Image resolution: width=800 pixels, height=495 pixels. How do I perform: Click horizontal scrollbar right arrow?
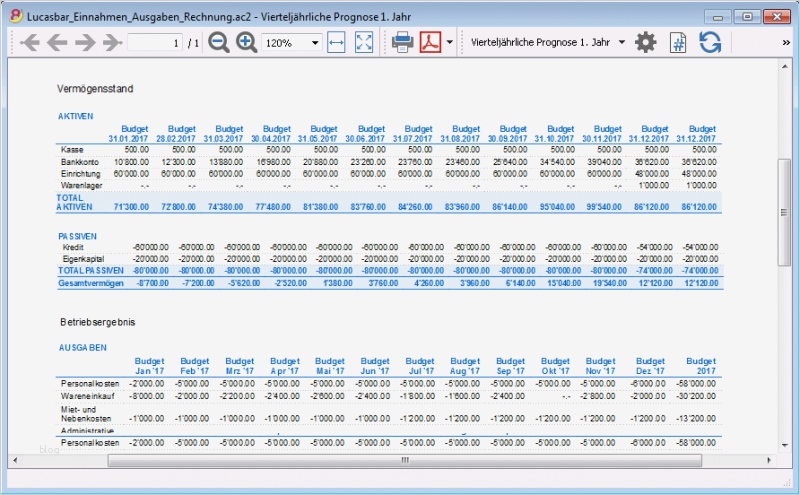[x=769, y=460]
